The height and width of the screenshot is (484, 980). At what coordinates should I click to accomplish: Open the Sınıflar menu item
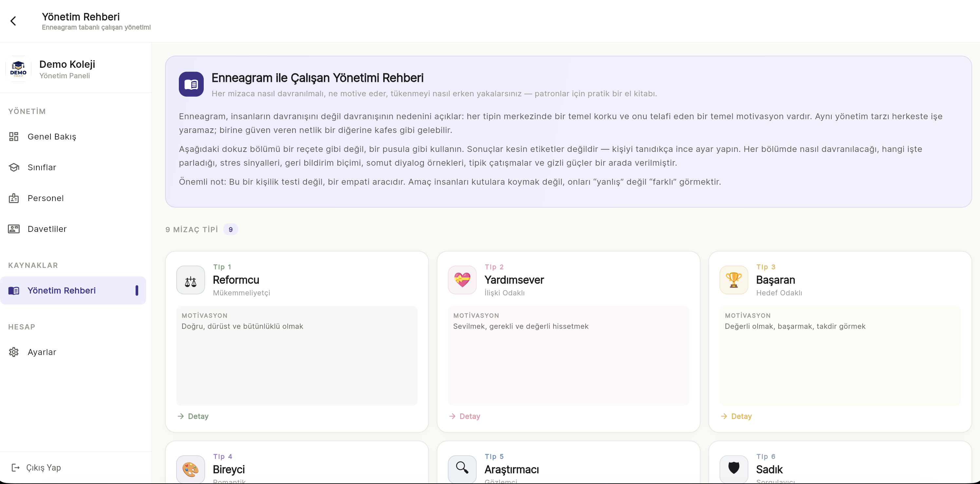pos(73,167)
